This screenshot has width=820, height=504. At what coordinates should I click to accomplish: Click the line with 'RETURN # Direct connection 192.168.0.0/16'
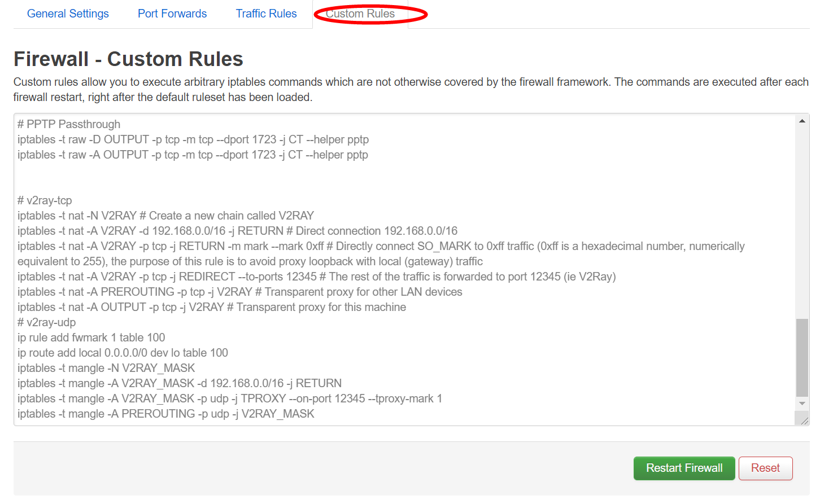click(237, 231)
